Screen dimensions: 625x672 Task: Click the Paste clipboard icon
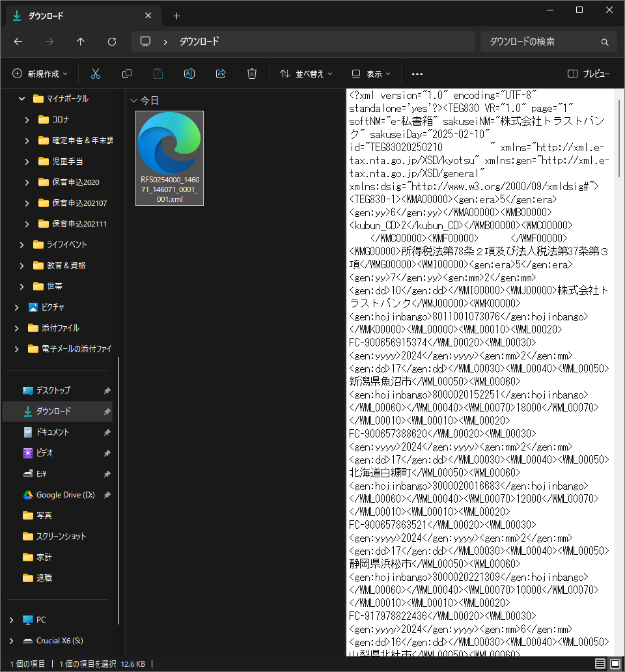coord(158,74)
